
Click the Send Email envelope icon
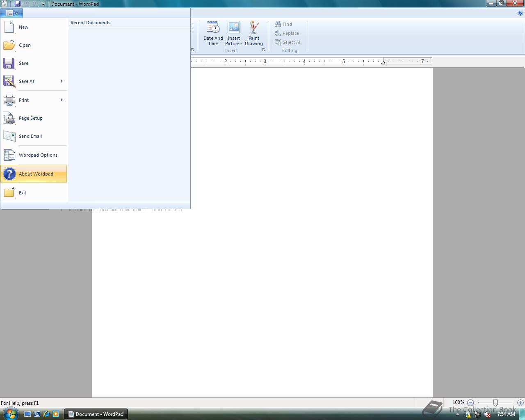[9, 136]
